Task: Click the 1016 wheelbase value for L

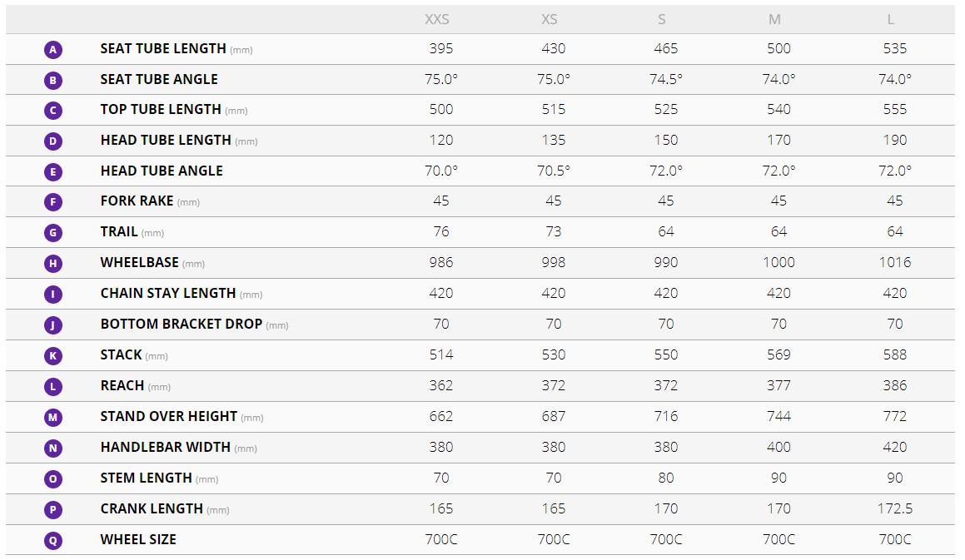Action: pyautogui.click(x=895, y=263)
